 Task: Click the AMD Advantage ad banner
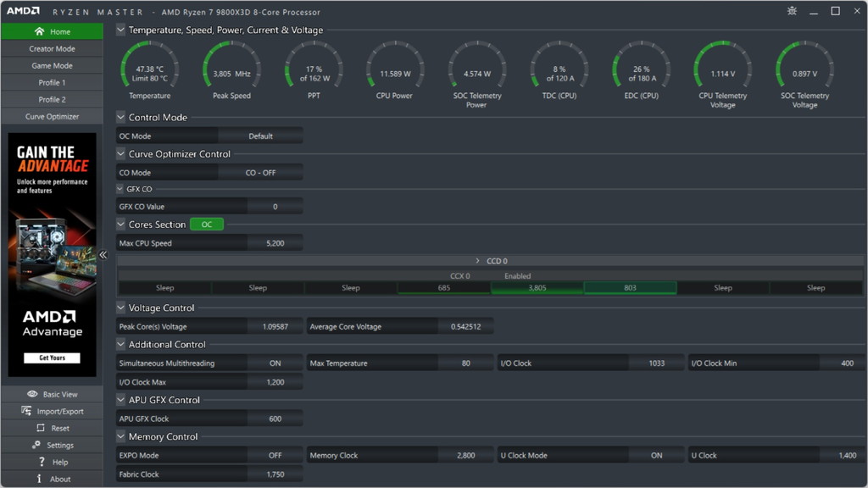coord(52,254)
